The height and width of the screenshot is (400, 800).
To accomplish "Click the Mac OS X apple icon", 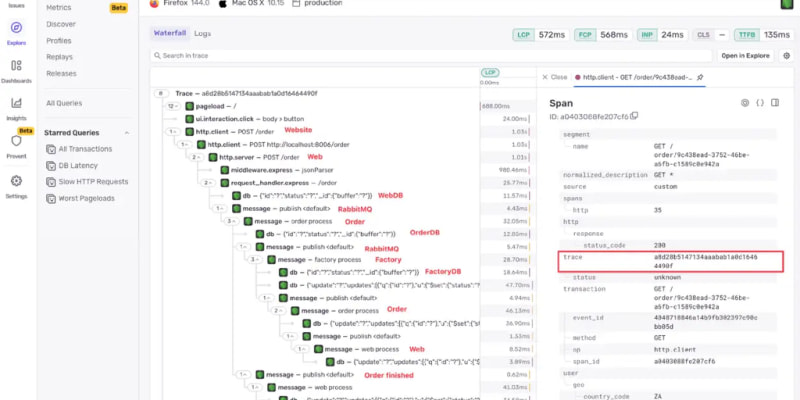I will [x=222, y=3].
